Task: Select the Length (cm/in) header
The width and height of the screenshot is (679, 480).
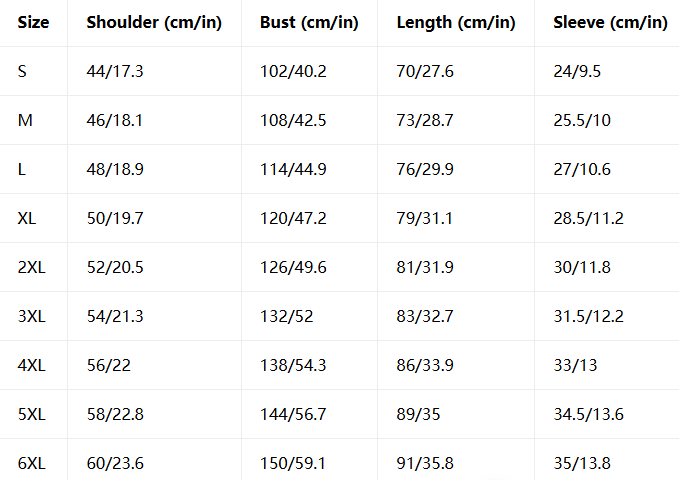Action: (x=456, y=23)
